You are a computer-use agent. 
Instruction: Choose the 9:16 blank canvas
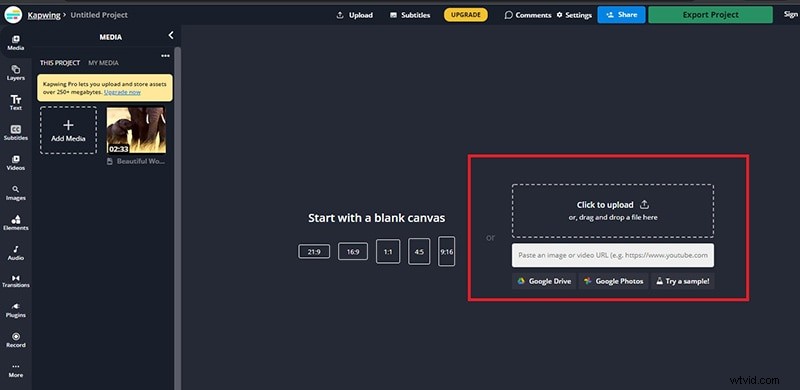click(446, 251)
